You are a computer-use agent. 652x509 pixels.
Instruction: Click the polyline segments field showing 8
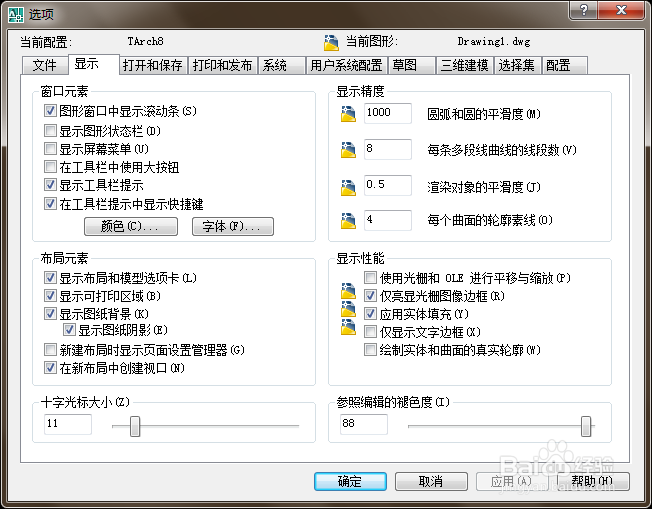pos(388,149)
